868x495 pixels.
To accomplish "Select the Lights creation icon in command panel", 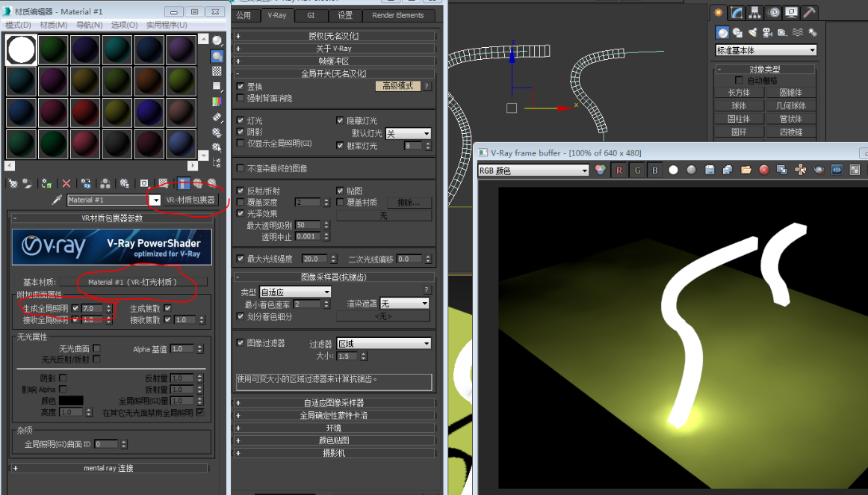I will (752, 32).
